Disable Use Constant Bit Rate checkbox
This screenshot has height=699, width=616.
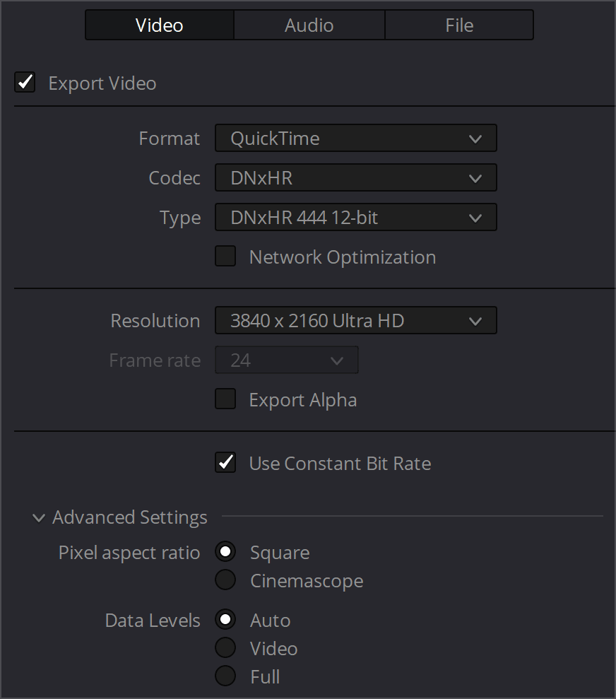click(225, 463)
